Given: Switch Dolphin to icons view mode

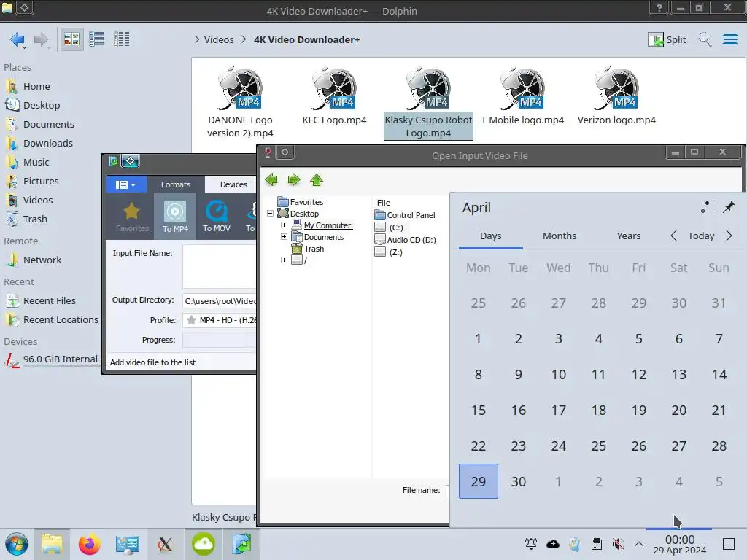Looking at the screenshot, I should pos(71,39).
